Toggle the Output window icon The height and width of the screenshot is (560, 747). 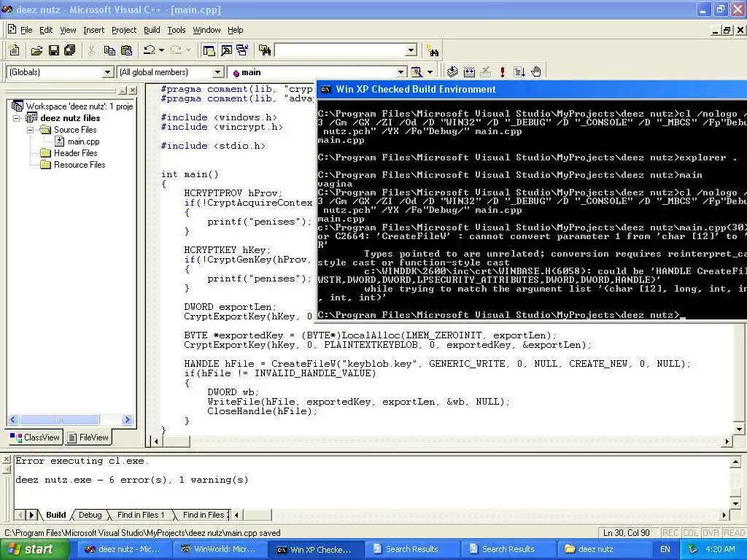(x=226, y=50)
